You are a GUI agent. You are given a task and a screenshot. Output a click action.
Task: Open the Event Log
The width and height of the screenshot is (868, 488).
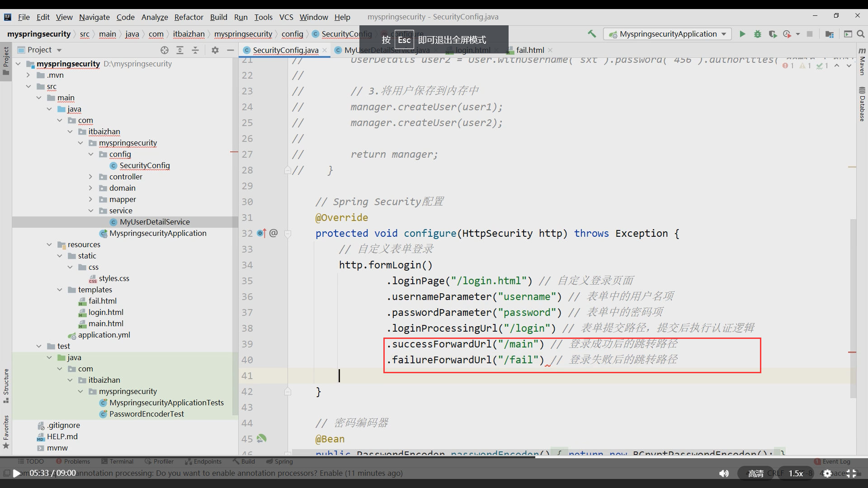(x=832, y=461)
